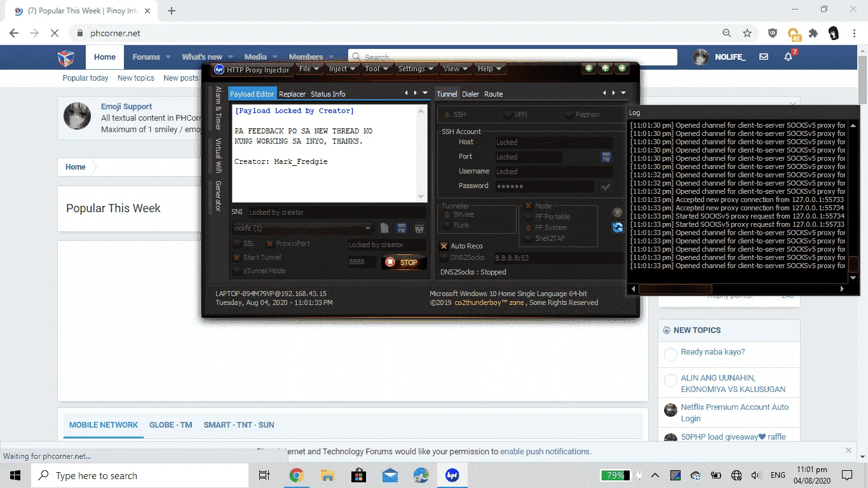
Task: Toggle the Proxy:Port checkbox
Action: [270, 243]
